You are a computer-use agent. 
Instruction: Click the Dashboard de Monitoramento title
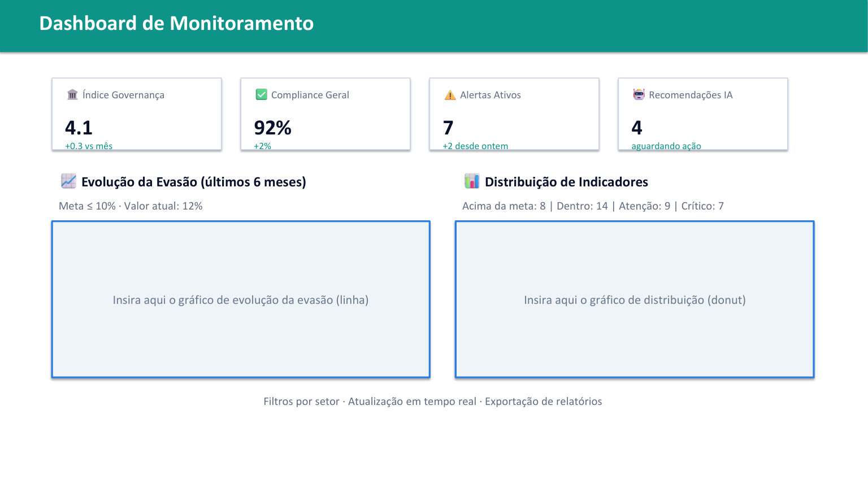pyautogui.click(x=176, y=23)
